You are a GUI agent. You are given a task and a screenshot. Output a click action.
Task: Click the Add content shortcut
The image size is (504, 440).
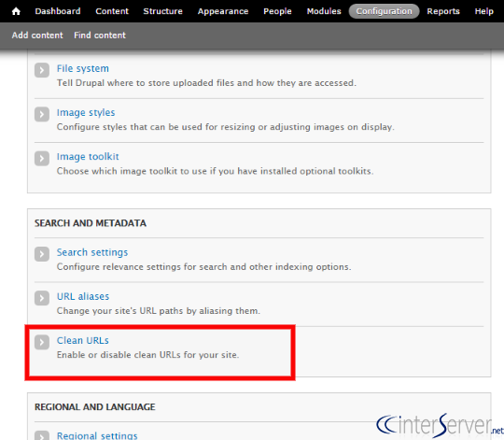point(37,35)
